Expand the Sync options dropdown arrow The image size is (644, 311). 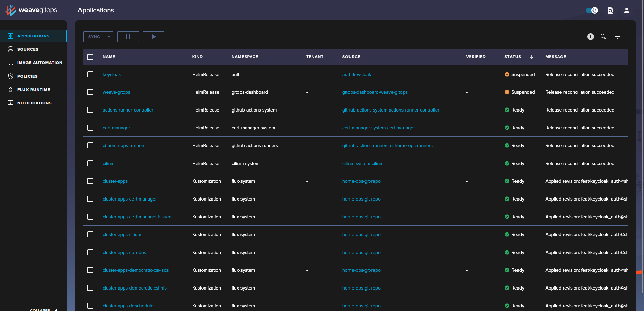click(x=109, y=37)
